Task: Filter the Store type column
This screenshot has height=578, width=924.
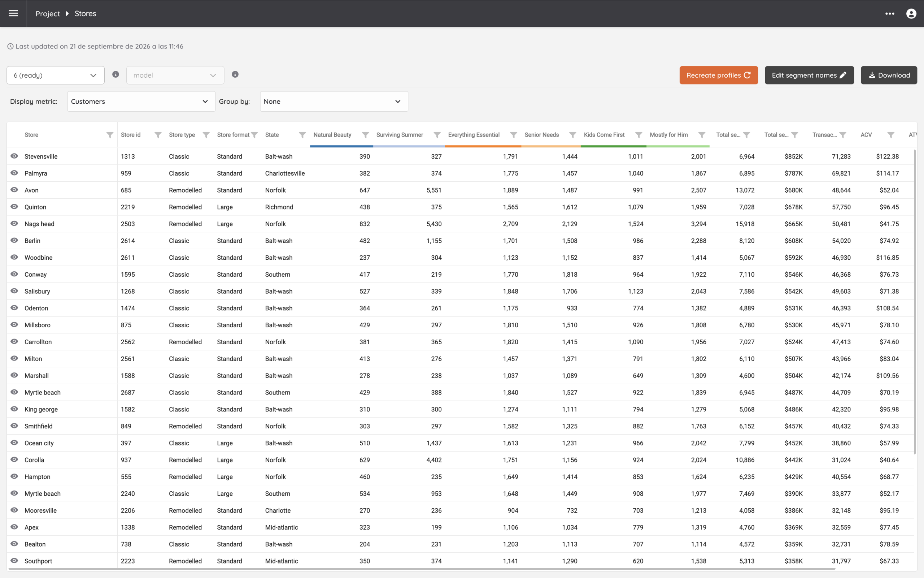Action: click(x=206, y=135)
